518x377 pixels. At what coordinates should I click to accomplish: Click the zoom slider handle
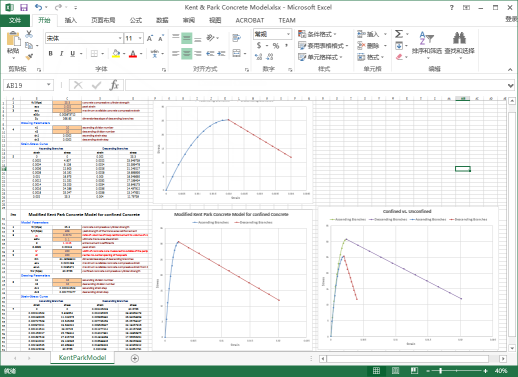coord(441,371)
